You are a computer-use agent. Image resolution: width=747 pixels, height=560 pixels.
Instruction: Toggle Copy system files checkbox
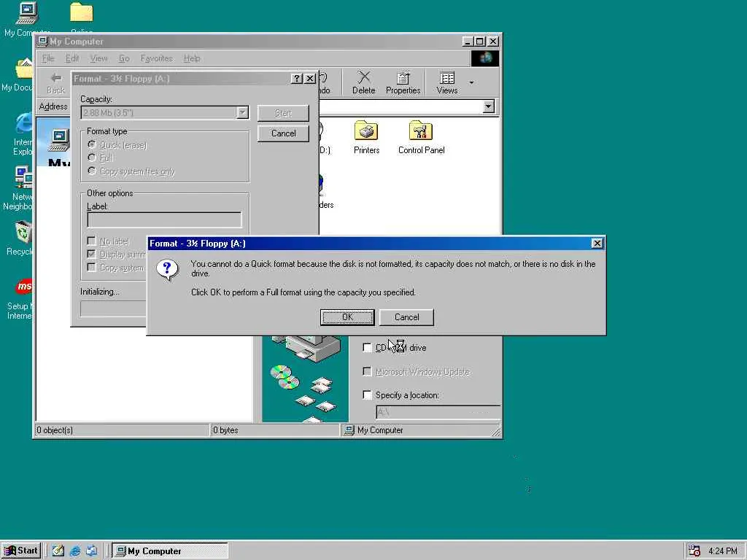pos(91,267)
